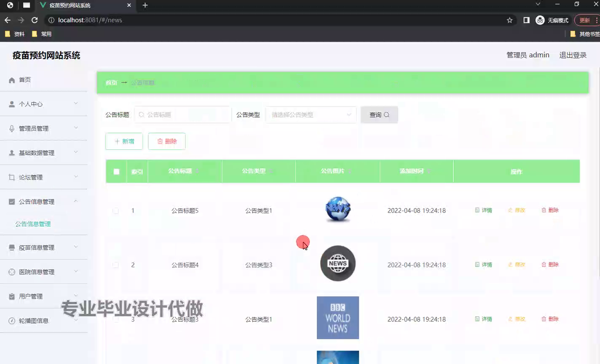Open 轮播图信息 sidebar menu
The image size is (600, 364).
[44, 321]
